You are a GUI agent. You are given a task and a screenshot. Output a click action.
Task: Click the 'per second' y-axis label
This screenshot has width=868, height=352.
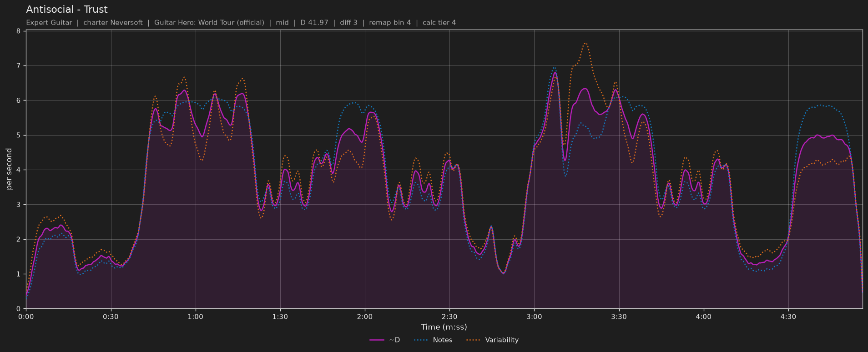coord(9,169)
